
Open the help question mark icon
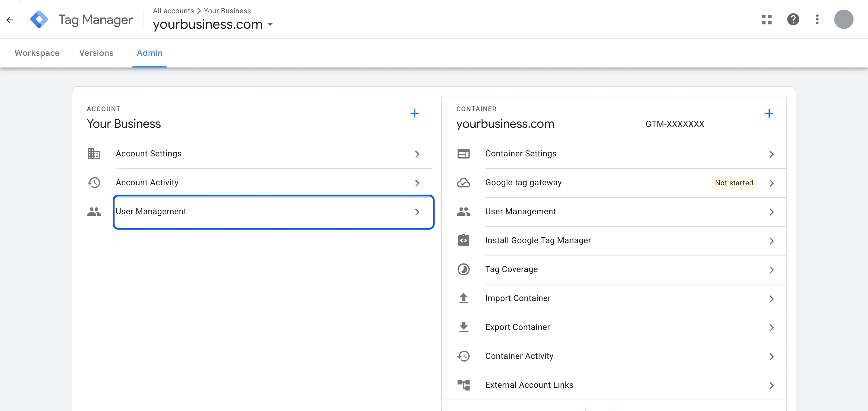pos(793,20)
